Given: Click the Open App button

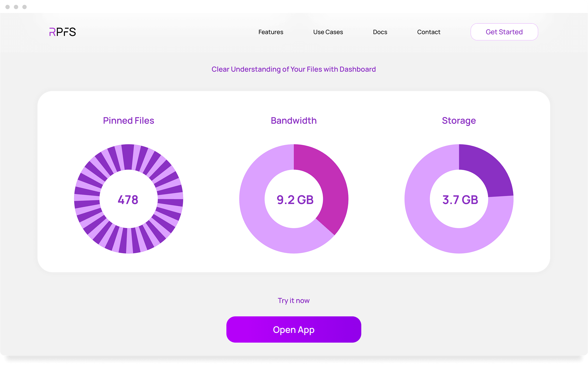Looking at the screenshot, I should pyautogui.click(x=294, y=330).
